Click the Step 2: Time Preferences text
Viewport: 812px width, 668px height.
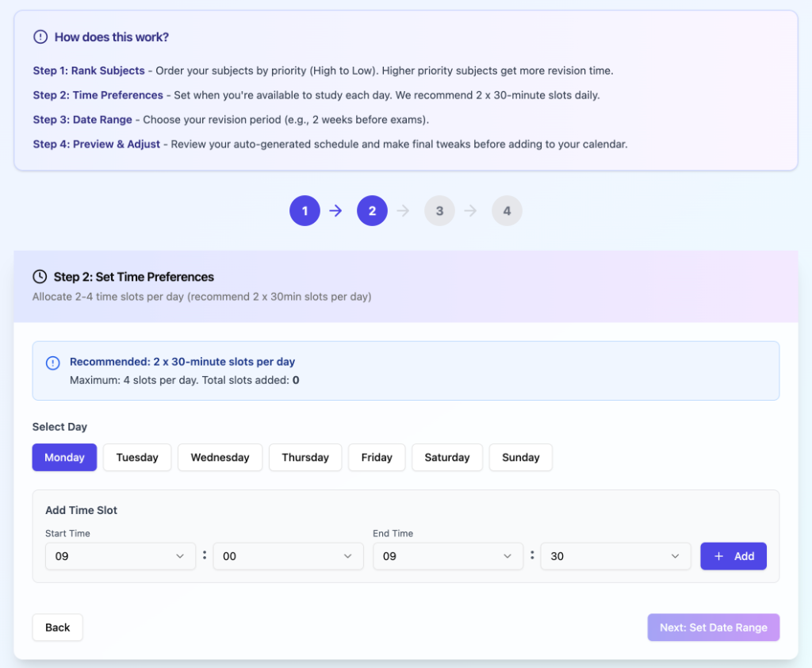tap(98, 95)
